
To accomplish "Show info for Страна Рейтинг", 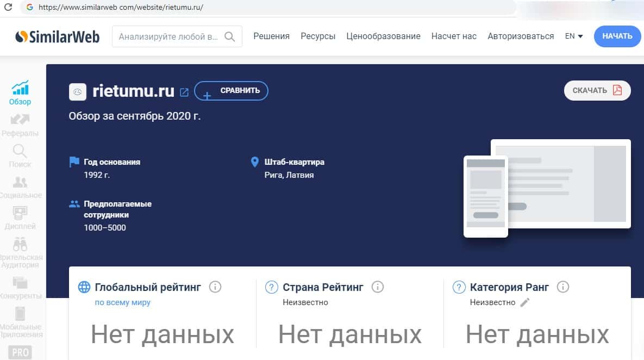I will click(x=378, y=287).
